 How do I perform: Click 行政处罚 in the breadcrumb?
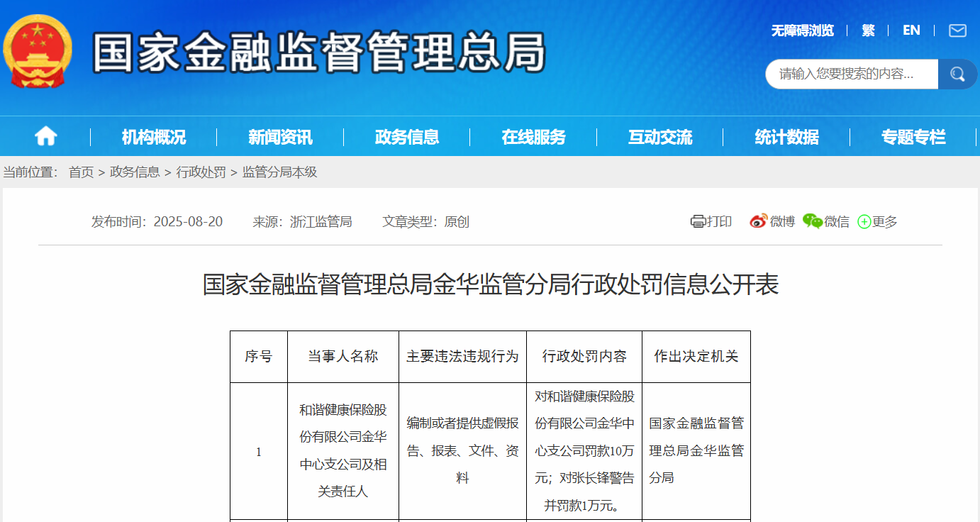(x=201, y=172)
